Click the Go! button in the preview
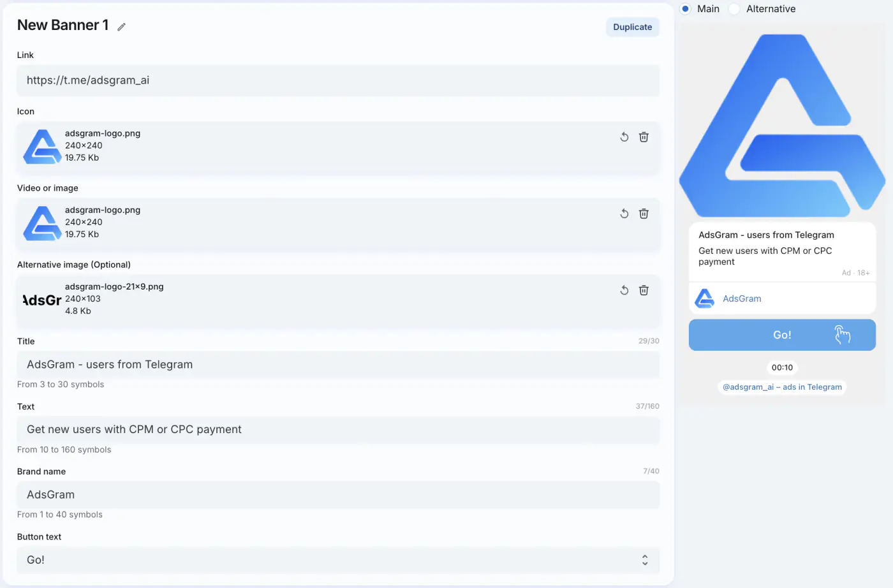893x588 pixels. click(782, 335)
